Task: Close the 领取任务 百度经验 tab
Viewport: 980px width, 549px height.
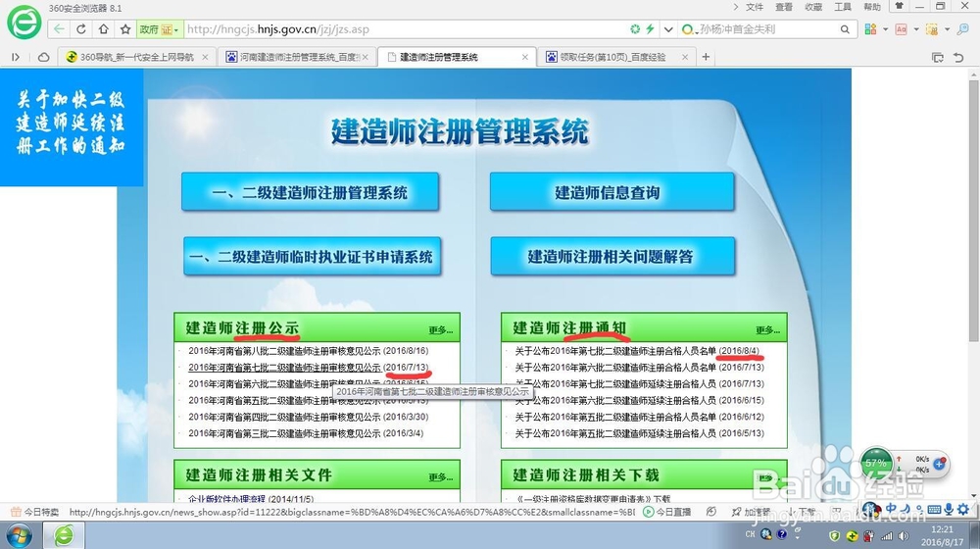Action: point(685,57)
